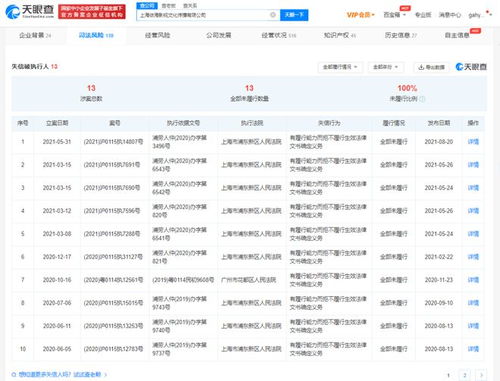The image size is (500, 381).
Task: Switch to the 历史信息 tab
Action: 401,35
